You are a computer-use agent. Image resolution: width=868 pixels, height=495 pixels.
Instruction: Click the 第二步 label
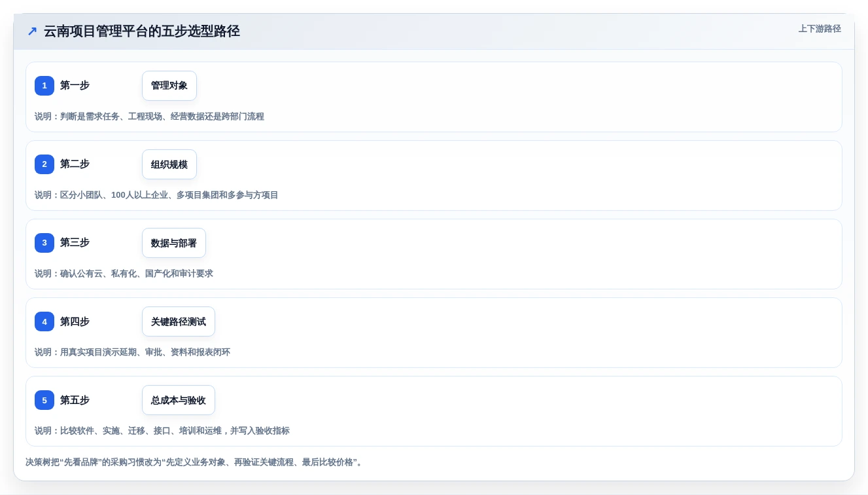[75, 164]
